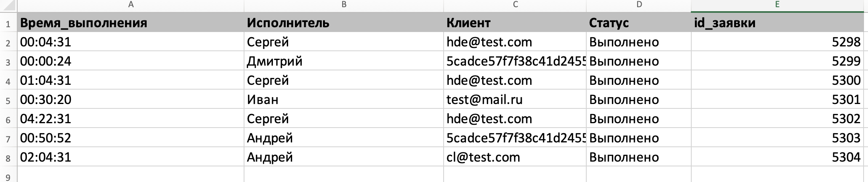Screen dimensions: 868x182
Task: Click the Время_выполнения header cell
Action: pos(131,23)
